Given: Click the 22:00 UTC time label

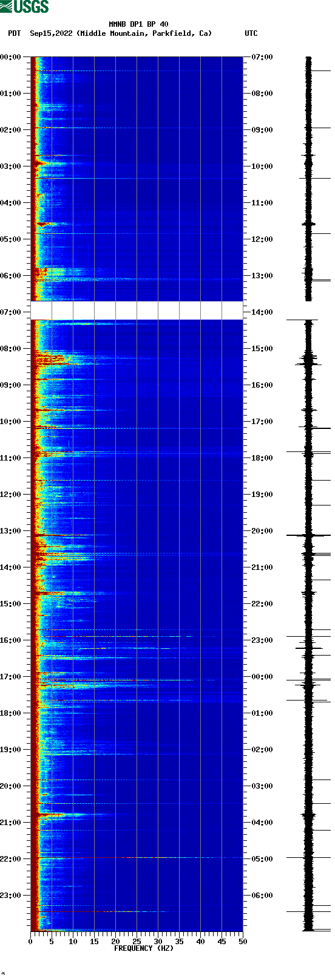Looking at the screenshot, I should pyautogui.click(x=262, y=604).
